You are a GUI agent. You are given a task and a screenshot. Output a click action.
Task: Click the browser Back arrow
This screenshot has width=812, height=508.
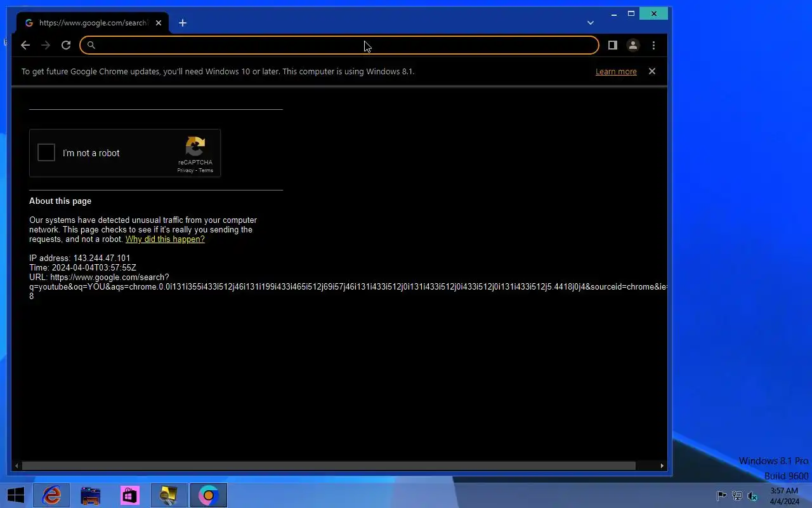coord(25,45)
